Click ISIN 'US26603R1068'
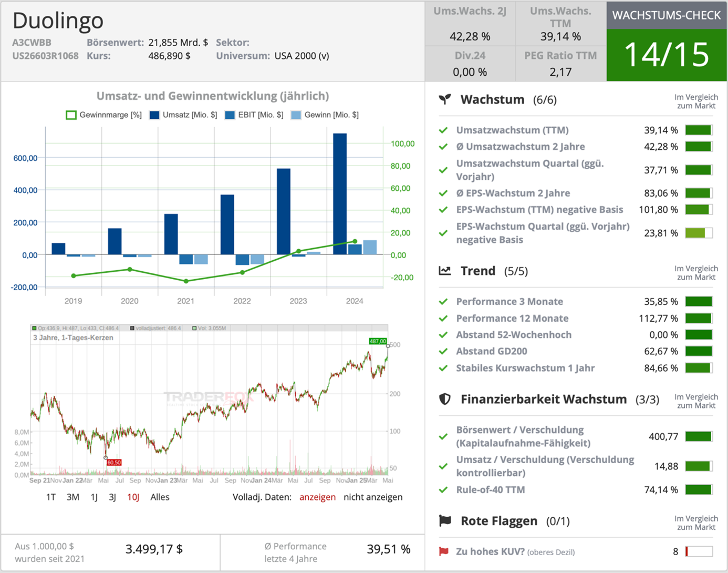Image resolution: width=728 pixels, height=573 pixels. pos(45,56)
